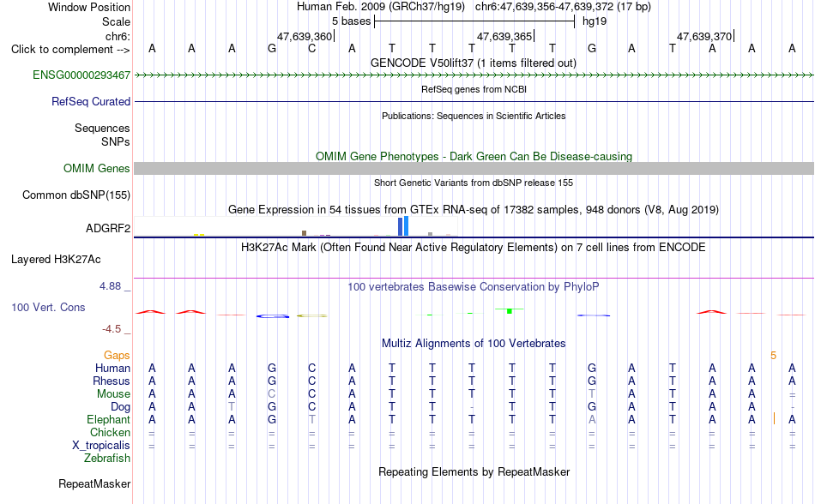Select the Chicken species label

pos(110,432)
